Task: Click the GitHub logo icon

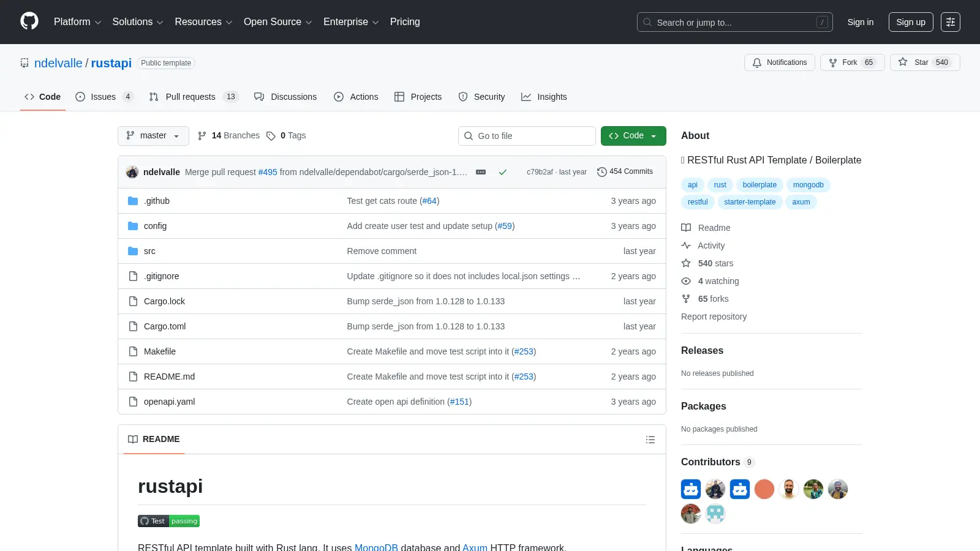Action: click(29, 21)
